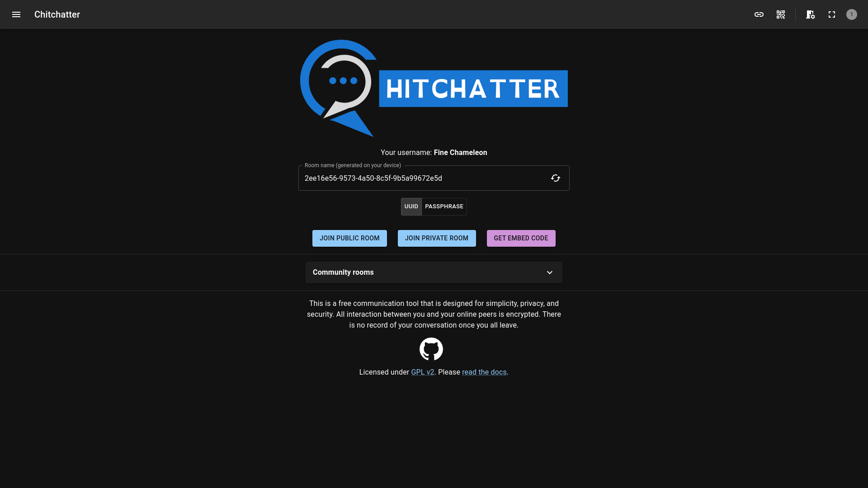Click the Community rooms chevron arrow
The image size is (868, 488).
click(550, 272)
